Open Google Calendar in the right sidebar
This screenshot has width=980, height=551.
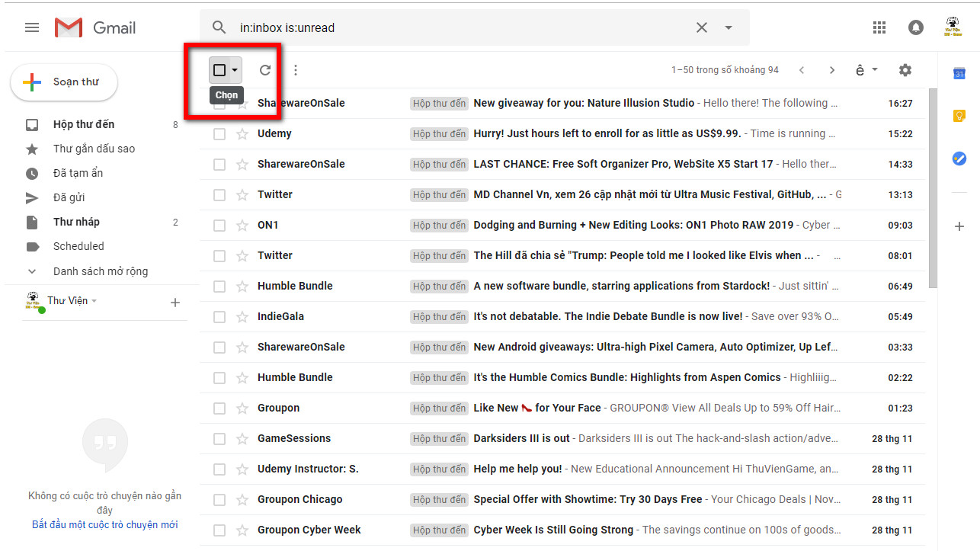click(x=959, y=73)
